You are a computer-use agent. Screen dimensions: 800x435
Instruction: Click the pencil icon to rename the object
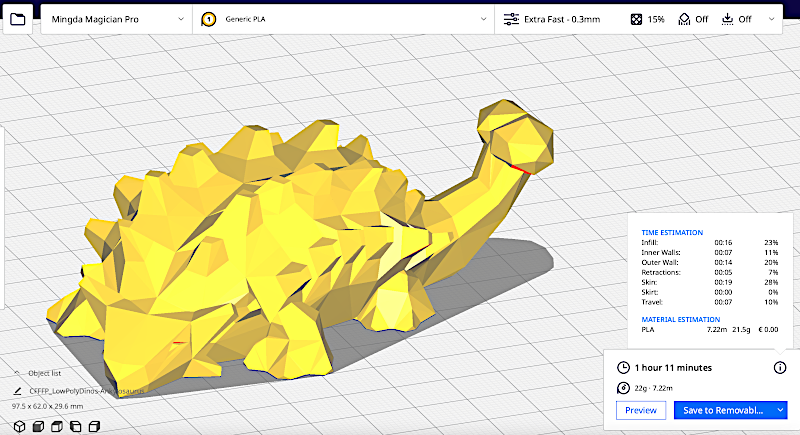tap(17, 391)
